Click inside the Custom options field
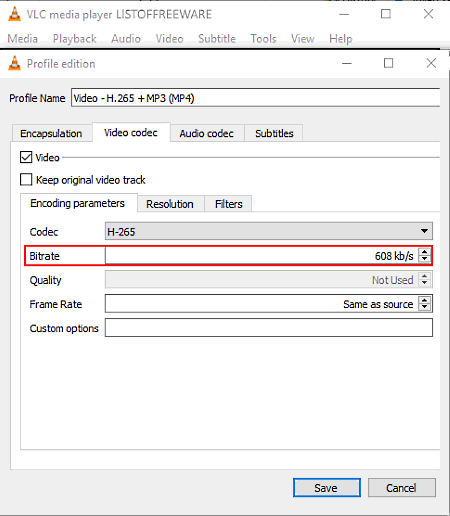 tap(269, 328)
